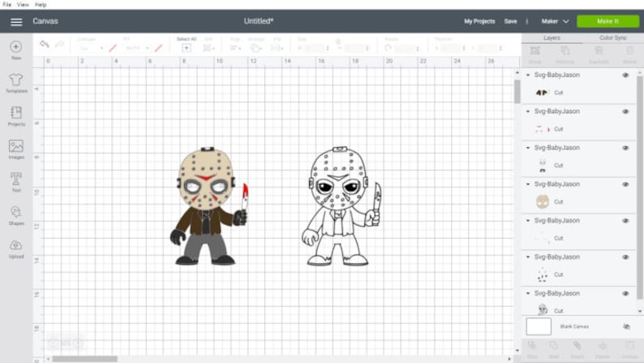Viewport: 644px width, 363px height.
Task: Open the File menu
Action: pyautogui.click(x=7, y=5)
